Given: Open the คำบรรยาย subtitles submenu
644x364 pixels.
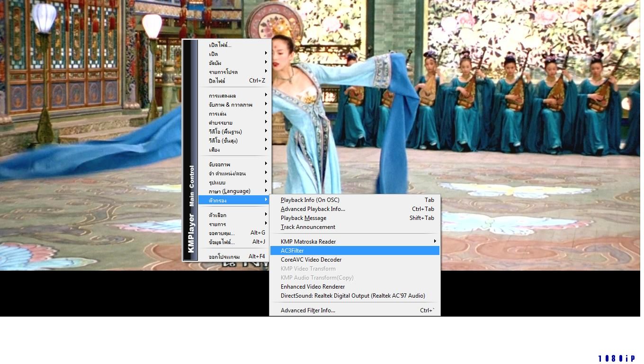Looking at the screenshot, I should [234, 122].
